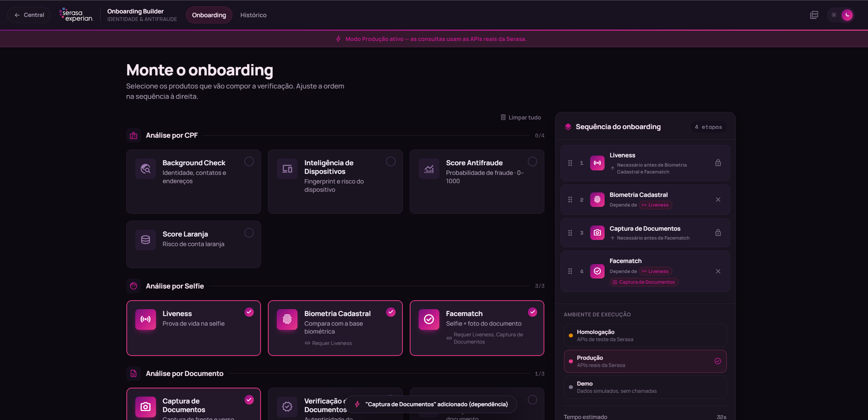Click the 4 etapas badge
Image resolution: width=868 pixels, height=420 pixels.
tap(708, 127)
